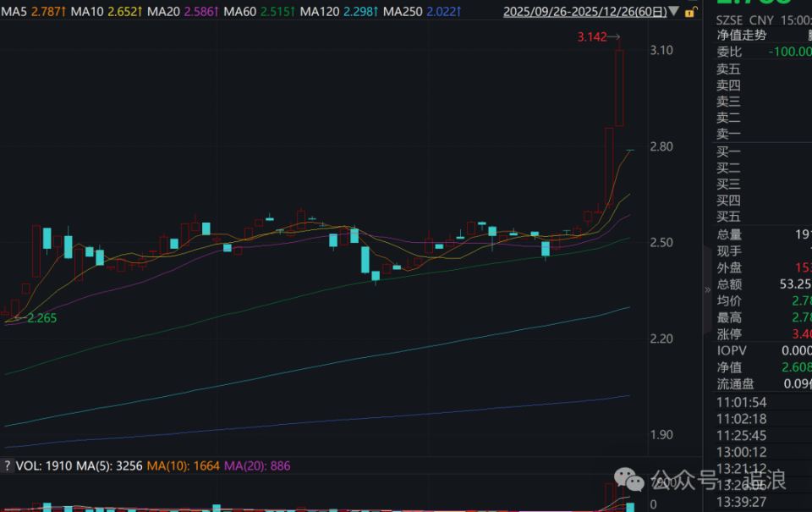Viewport: 812px width, 512px height.
Task: Click the 1.90 price axis label
Action: [661, 435]
